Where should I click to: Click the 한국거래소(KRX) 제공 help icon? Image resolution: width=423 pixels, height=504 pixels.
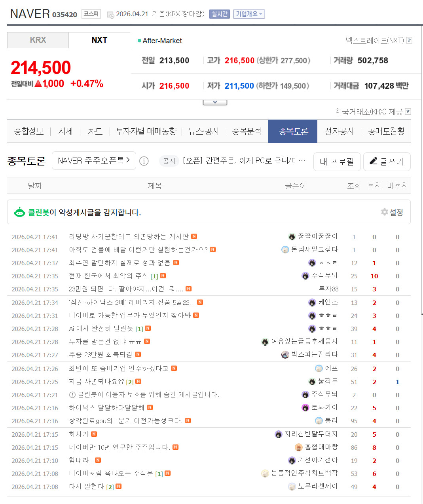(x=408, y=112)
